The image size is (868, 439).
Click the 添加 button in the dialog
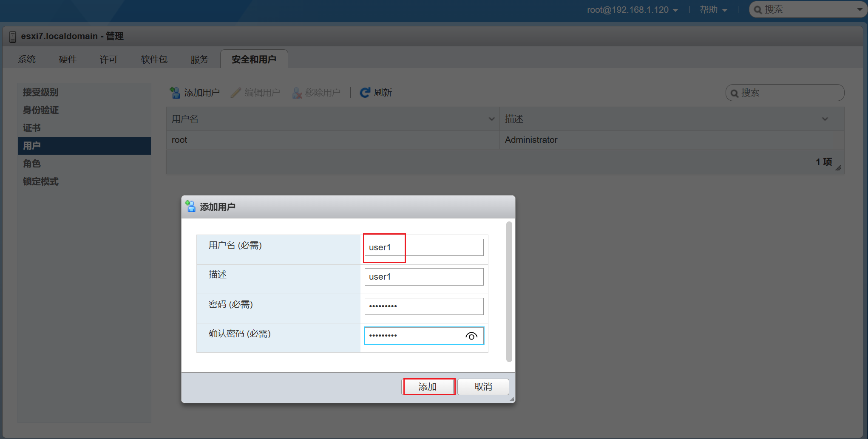(428, 387)
